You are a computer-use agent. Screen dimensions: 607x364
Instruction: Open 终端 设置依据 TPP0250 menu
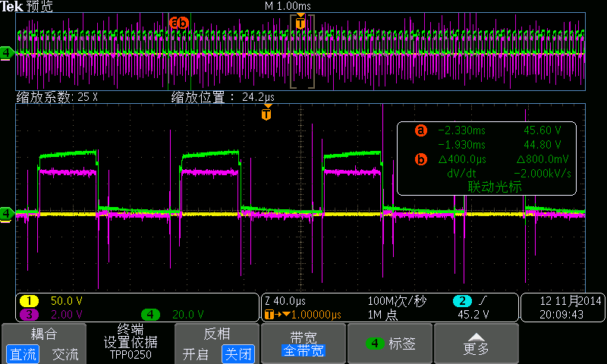coord(131,343)
